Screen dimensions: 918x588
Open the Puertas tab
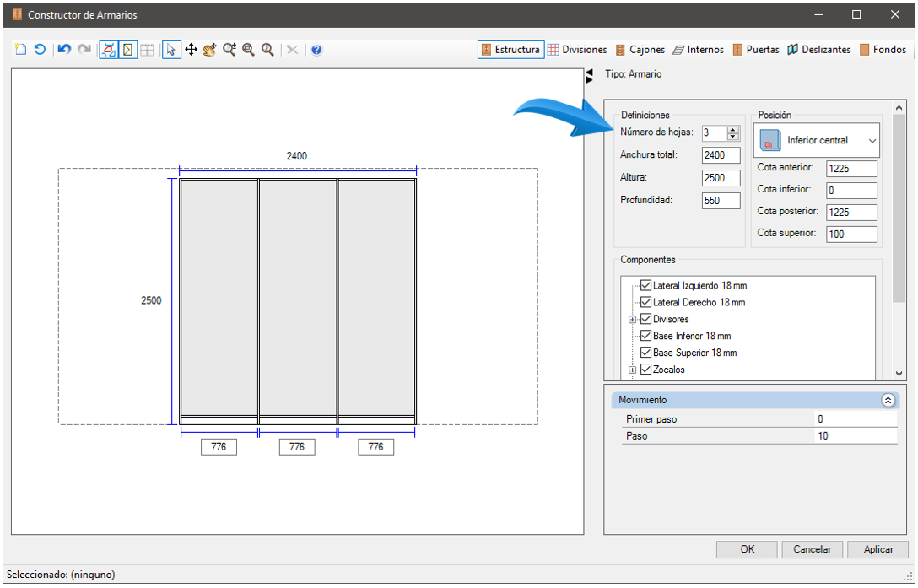coord(756,50)
